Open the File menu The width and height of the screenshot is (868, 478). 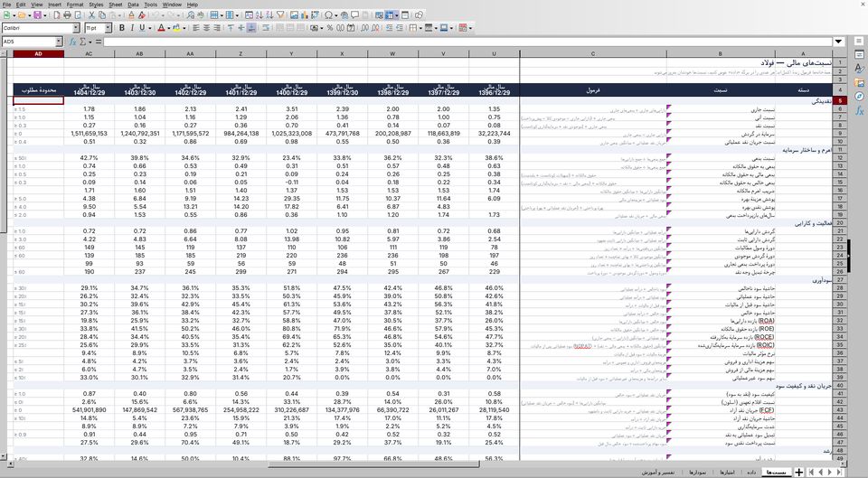coord(6,5)
